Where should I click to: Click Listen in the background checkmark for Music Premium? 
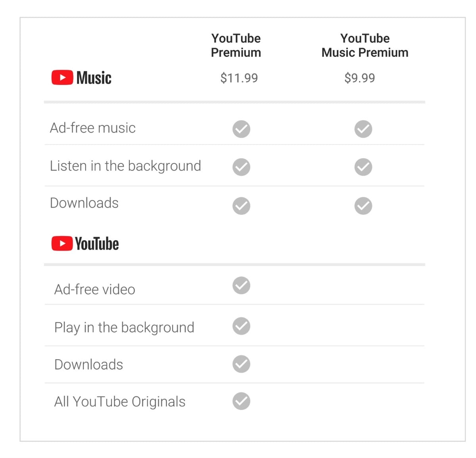pyautogui.click(x=363, y=167)
